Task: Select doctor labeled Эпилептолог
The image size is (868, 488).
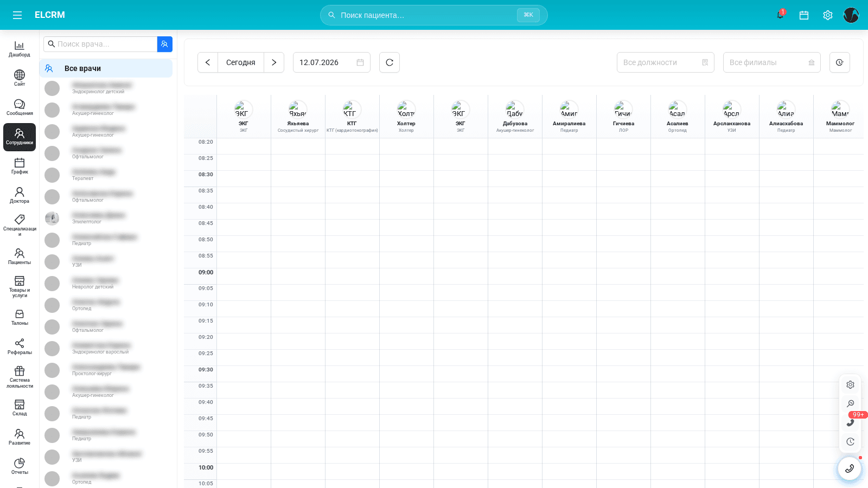Action: click(x=106, y=218)
